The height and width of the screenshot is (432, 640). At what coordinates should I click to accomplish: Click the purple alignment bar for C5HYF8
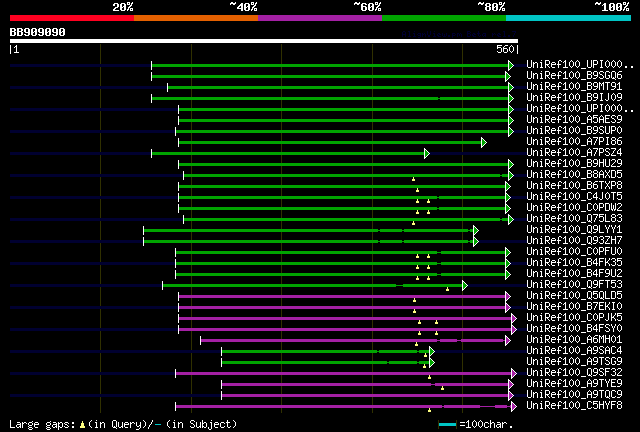[x=344, y=407]
